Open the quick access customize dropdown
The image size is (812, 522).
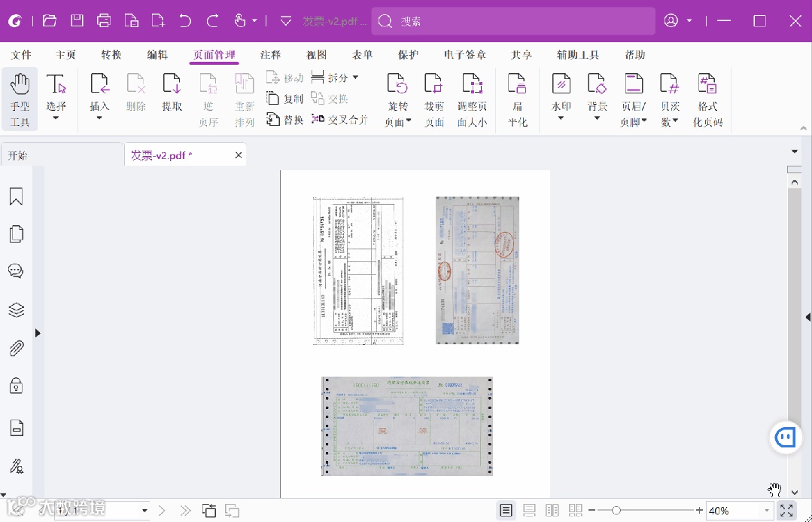tap(286, 21)
